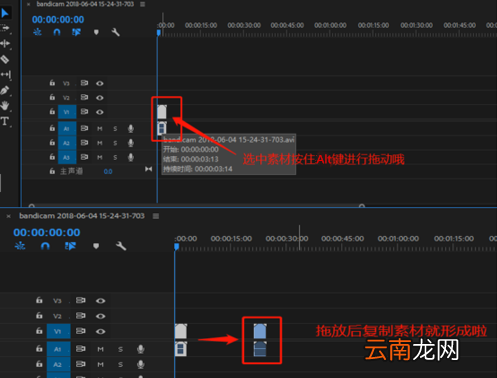Select the A1 audio clip in upper timeline
This screenshot has width=497, height=378.
point(162,128)
